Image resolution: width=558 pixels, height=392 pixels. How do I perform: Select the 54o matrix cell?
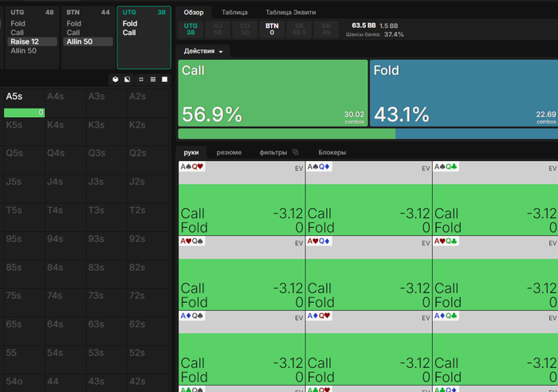point(24,383)
